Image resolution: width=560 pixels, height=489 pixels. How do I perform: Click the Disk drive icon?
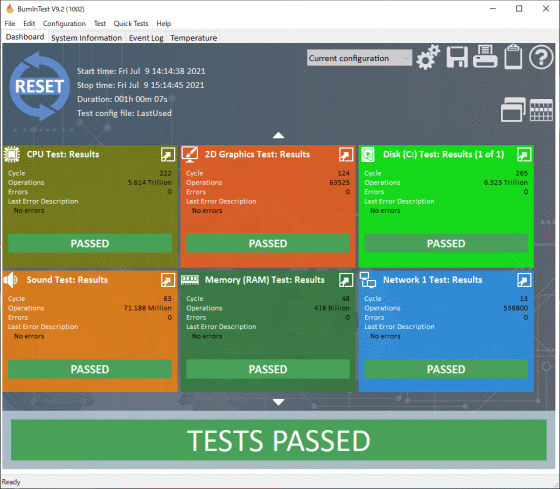pyautogui.click(x=368, y=154)
